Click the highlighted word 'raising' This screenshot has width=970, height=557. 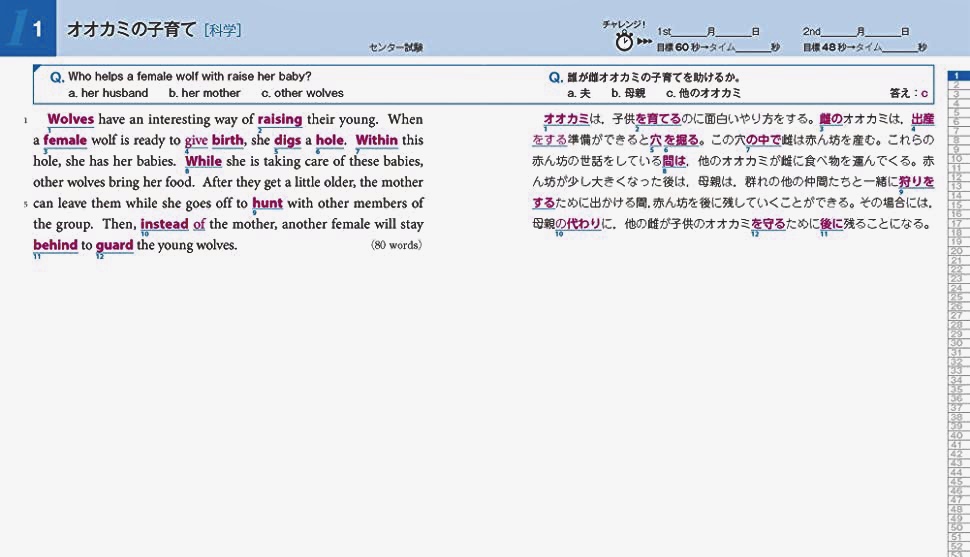point(280,119)
